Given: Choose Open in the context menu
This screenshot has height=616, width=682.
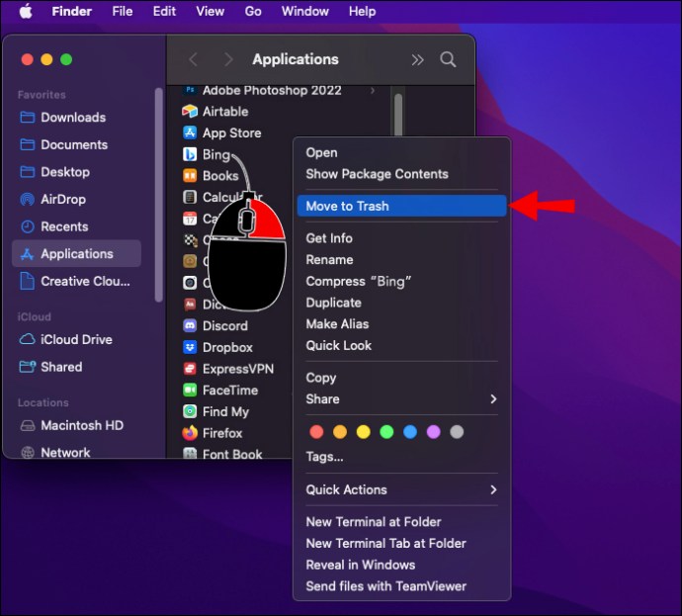Looking at the screenshot, I should [x=321, y=152].
